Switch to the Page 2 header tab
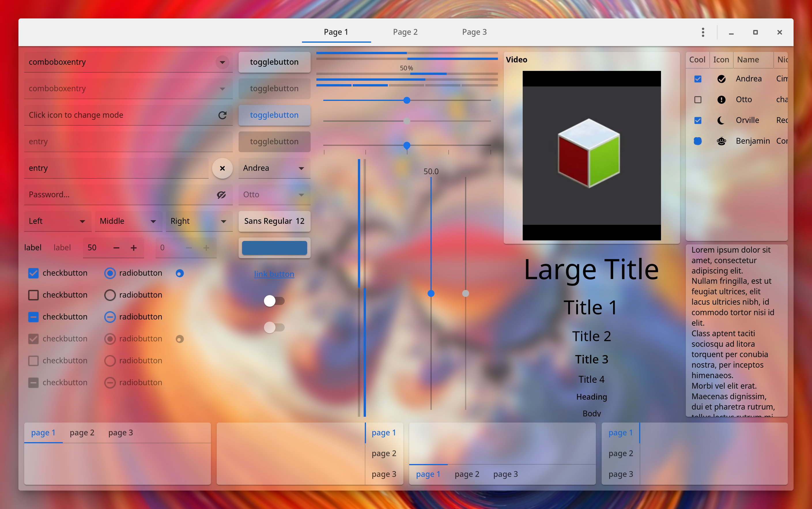Image resolution: width=812 pixels, height=509 pixels. (x=405, y=32)
